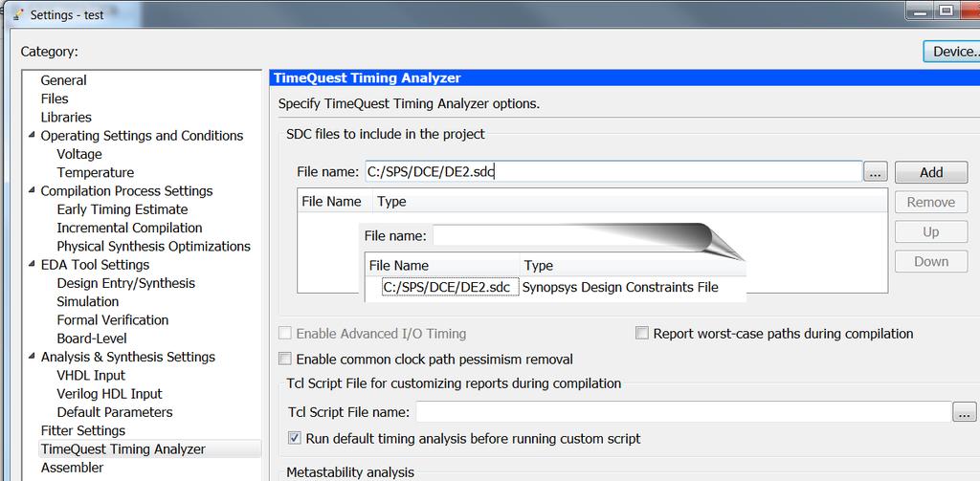Click the empty File name field in the inset
This screenshot has height=481, width=980.
(566, 236)
